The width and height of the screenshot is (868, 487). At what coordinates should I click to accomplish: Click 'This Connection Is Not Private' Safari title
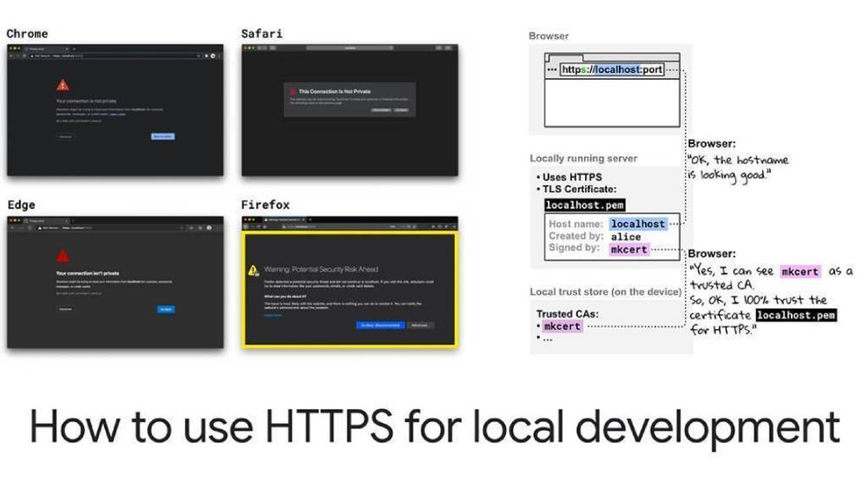(x=334, y=91)
